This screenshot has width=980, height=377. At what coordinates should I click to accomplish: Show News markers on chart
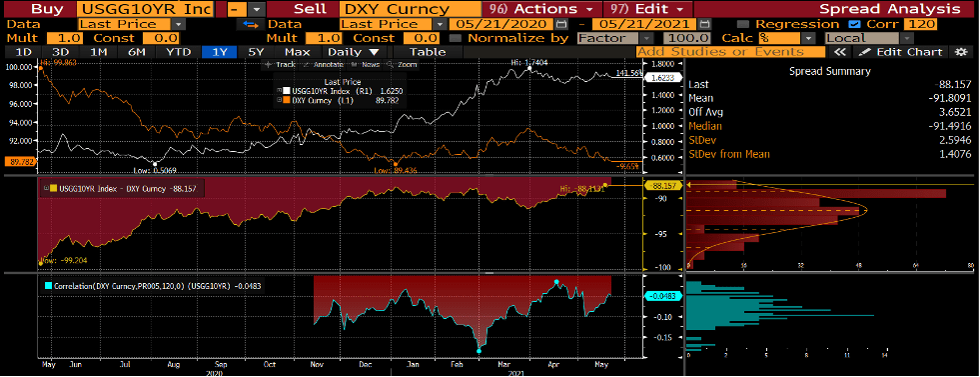tap(365, 64)
